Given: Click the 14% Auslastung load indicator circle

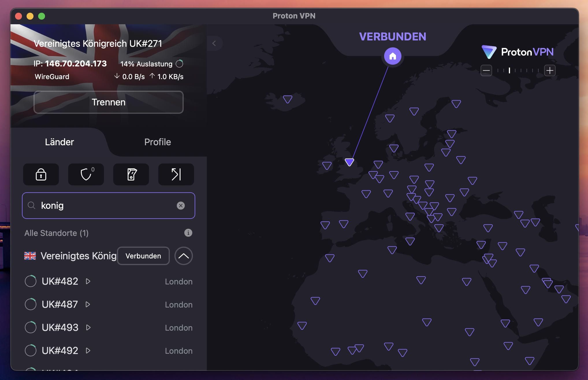Looking at the screenshot, I should coord(179,64).
